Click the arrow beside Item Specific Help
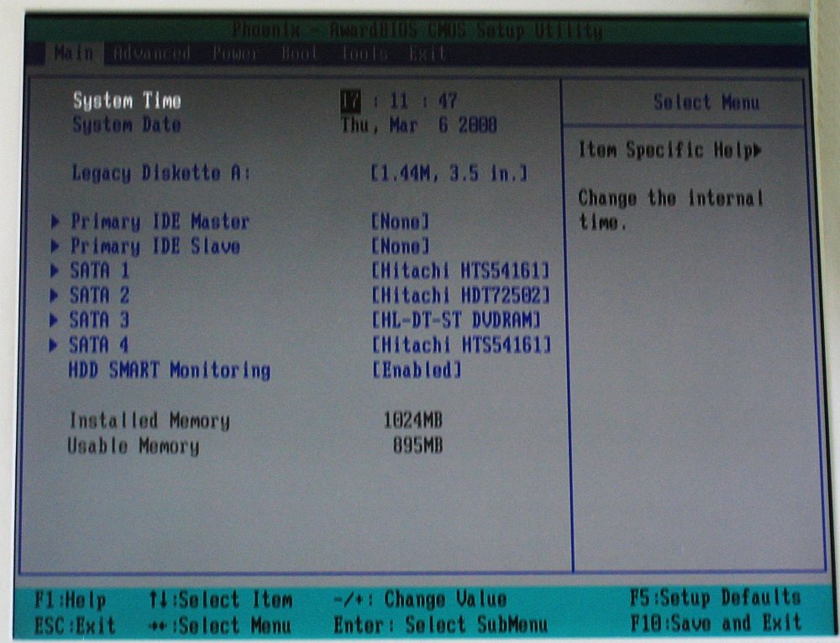 757,151
